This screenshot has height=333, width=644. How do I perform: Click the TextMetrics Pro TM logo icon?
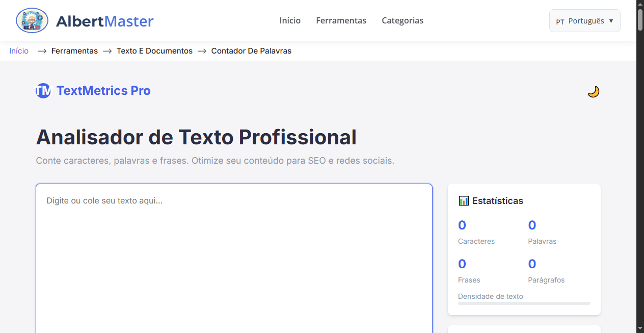coord(43,90)
